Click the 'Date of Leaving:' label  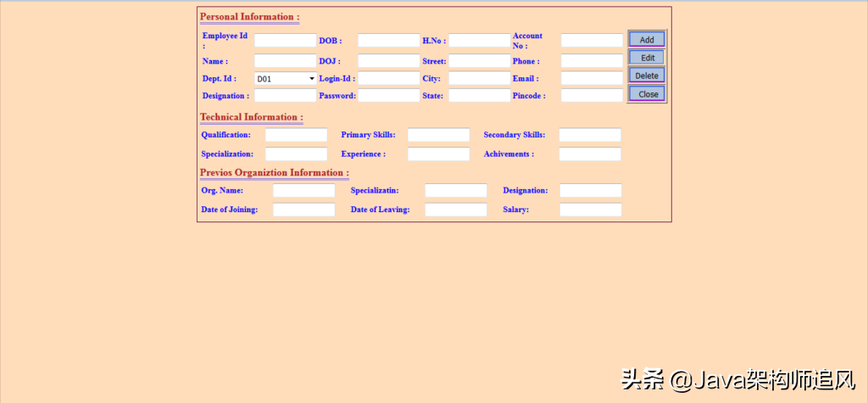click(x=381, y=210)
